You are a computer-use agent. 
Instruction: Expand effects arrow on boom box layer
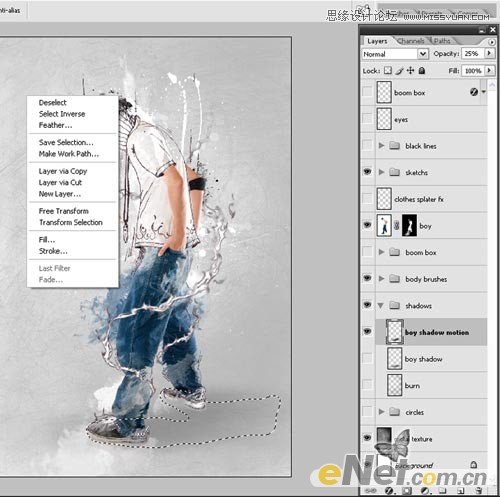(x=484, y=92)
